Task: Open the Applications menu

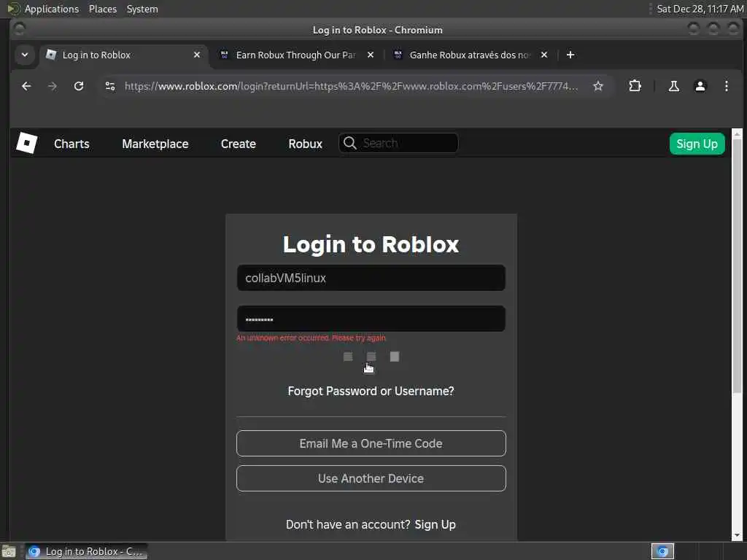Action: coord(52,9)
